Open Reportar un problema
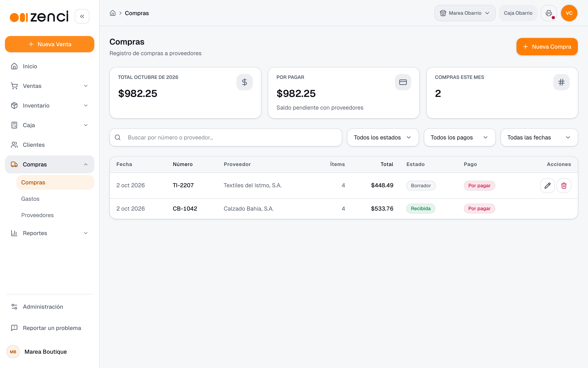The image size is (588, 368). point(50,328)
